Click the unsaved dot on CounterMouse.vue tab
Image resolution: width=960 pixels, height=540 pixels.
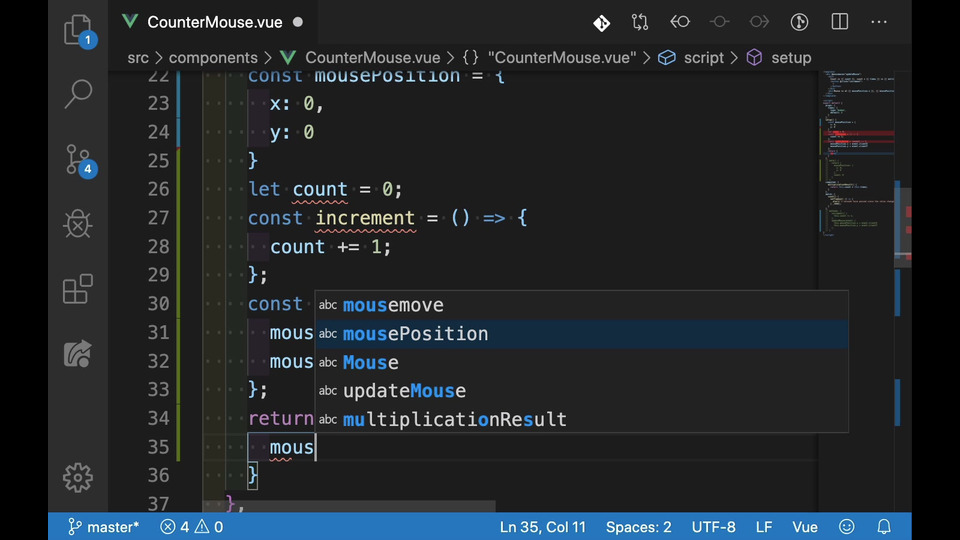pyautogui.click(x=298, y=22)
